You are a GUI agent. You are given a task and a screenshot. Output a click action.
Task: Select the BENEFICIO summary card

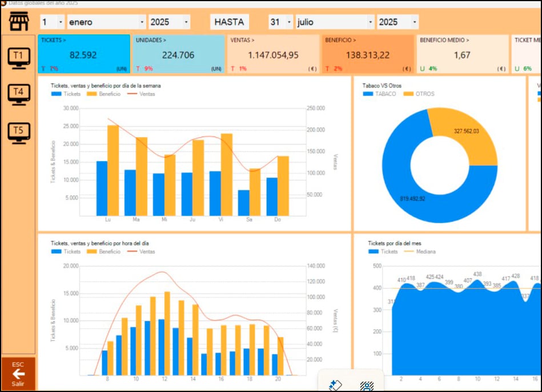click(367, 54)
